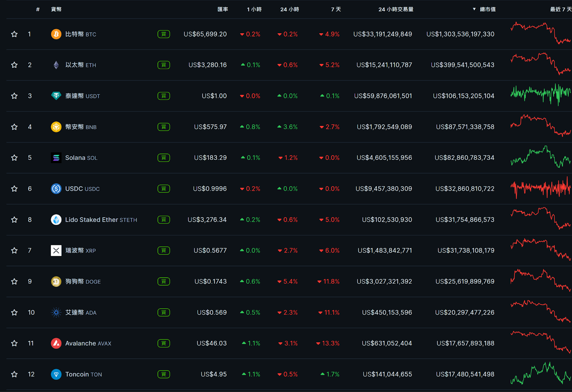Star the USDC row

14,188
